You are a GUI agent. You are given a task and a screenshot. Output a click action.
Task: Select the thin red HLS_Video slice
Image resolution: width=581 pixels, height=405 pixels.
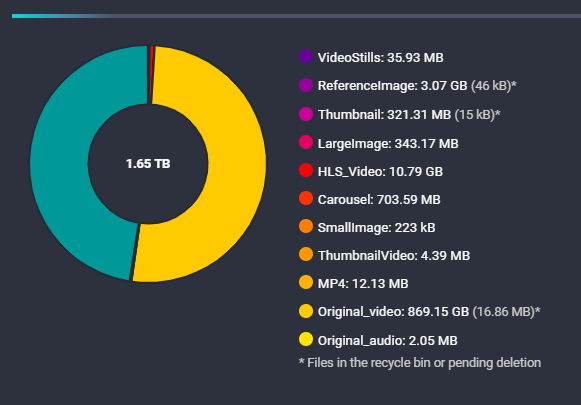151,74
